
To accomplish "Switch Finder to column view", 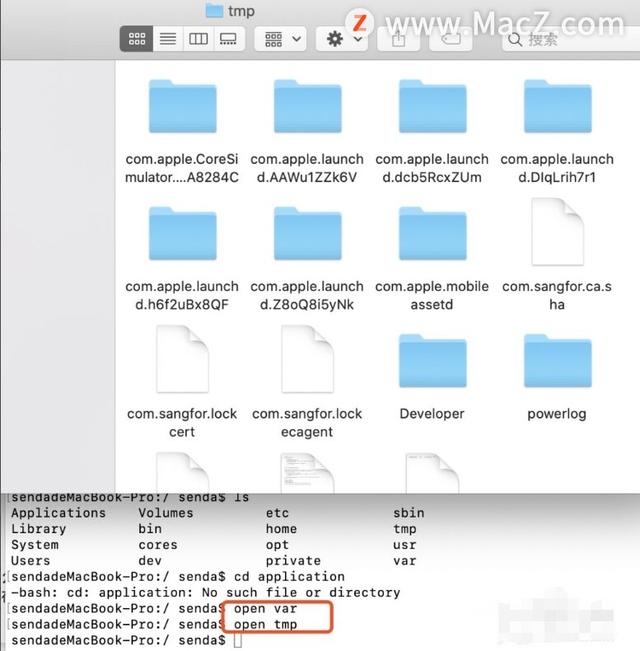I will pos(198,39).
